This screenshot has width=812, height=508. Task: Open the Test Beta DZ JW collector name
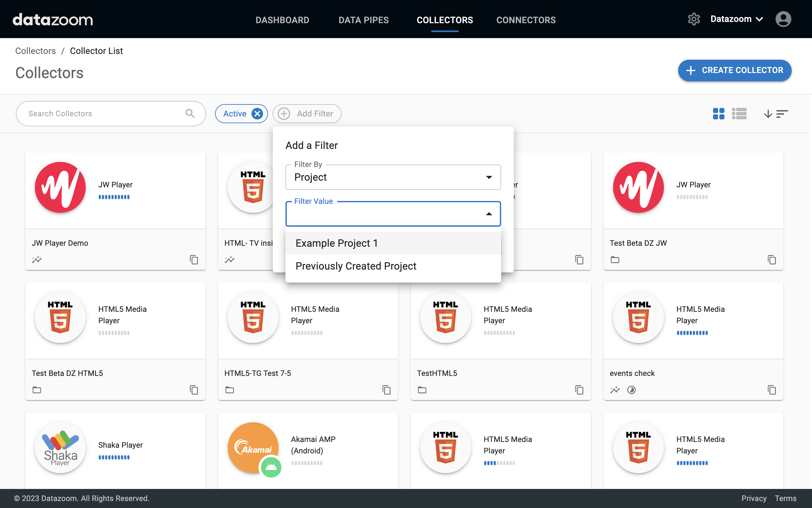click(x=638, y=243)
